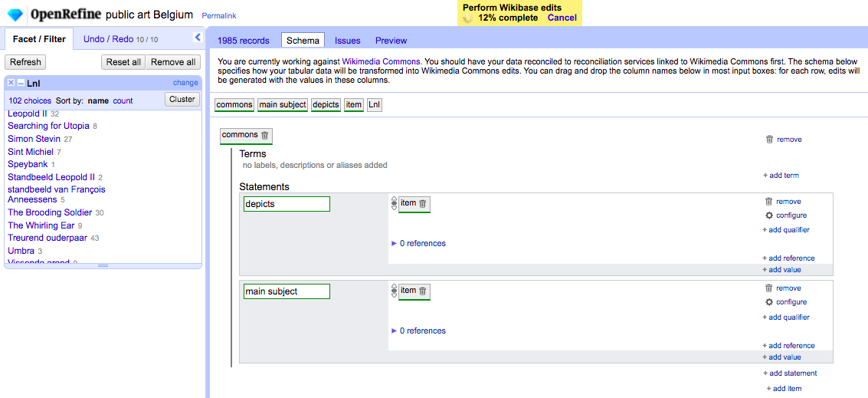Select facet choice Searching for Utopia
The height and width of the screenshot is (398, 868).
pos(49,126)
